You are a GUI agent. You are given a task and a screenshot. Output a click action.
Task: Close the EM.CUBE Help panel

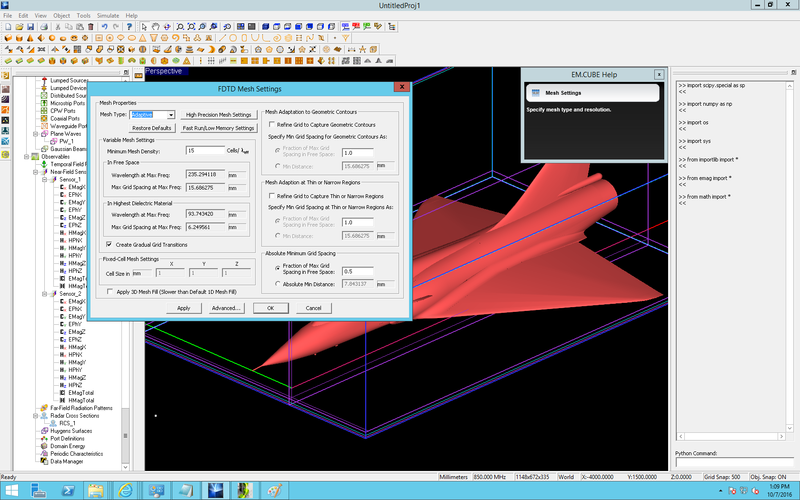(x=658, y=74)
